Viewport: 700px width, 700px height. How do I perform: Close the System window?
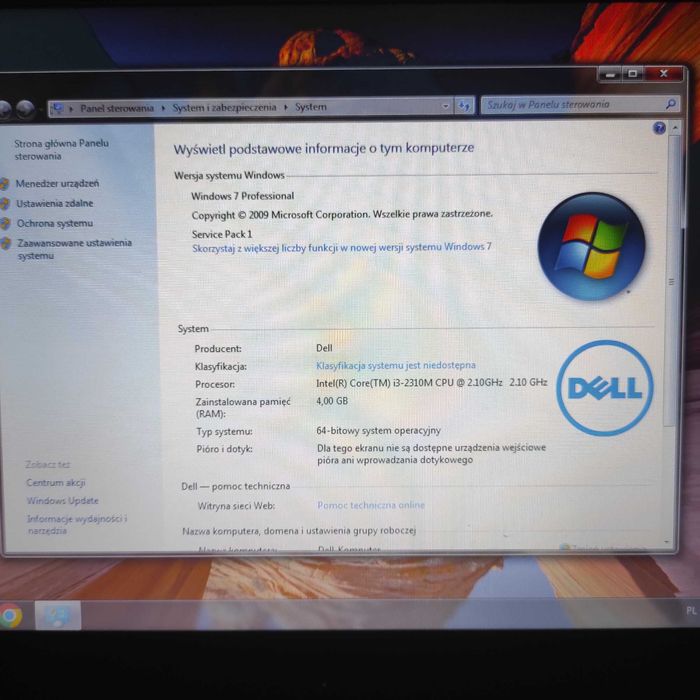coord(663,74)
